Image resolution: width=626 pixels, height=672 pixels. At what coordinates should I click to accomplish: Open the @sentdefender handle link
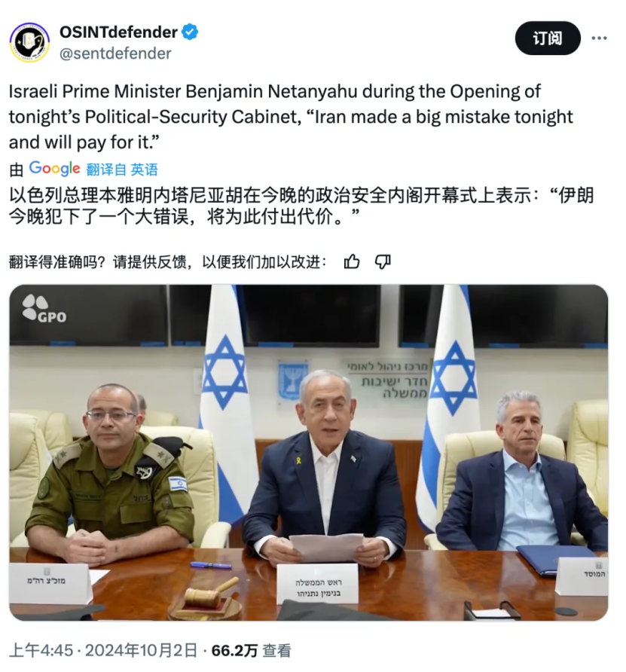tap(115, 53)
